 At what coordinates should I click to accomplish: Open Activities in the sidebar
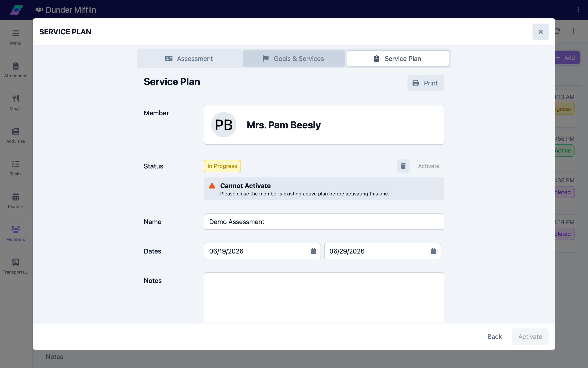[x=16, y=136]
